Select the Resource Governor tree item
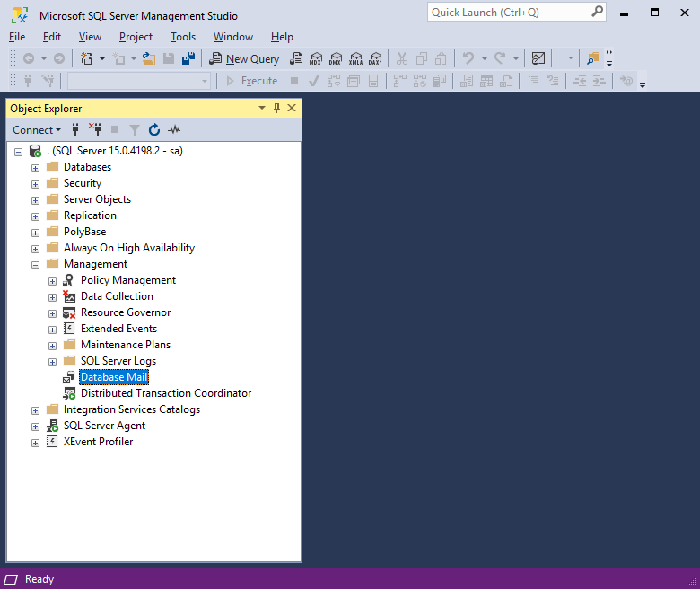 pos(126,312)
